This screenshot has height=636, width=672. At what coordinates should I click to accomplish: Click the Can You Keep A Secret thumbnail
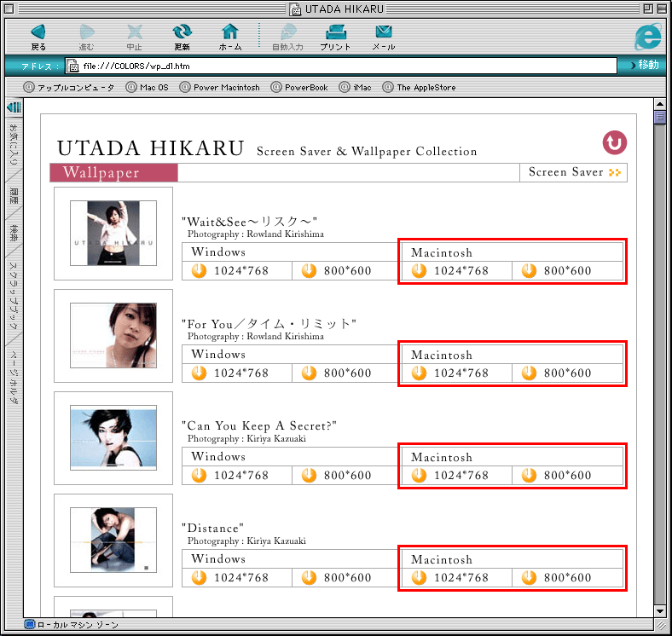tap(113, 437)
